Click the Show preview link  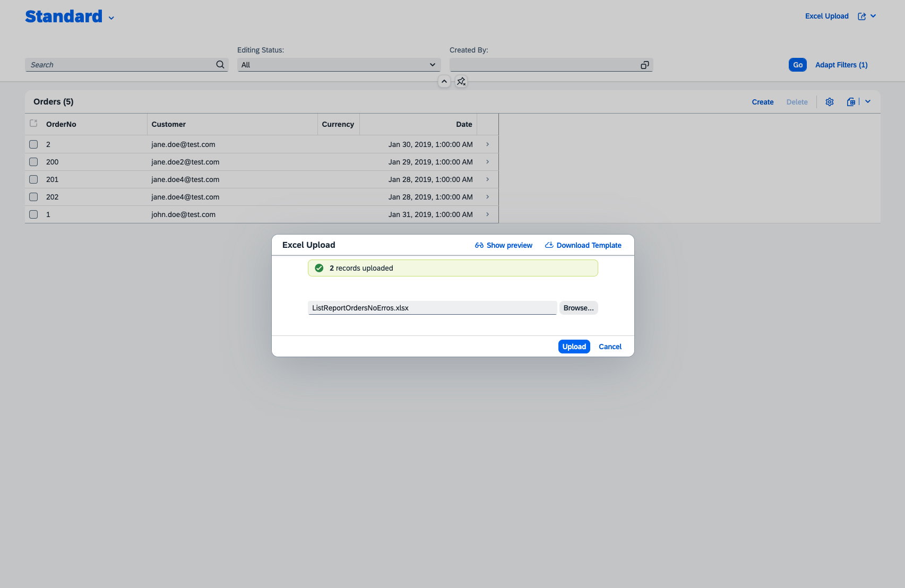pos(504,245)
